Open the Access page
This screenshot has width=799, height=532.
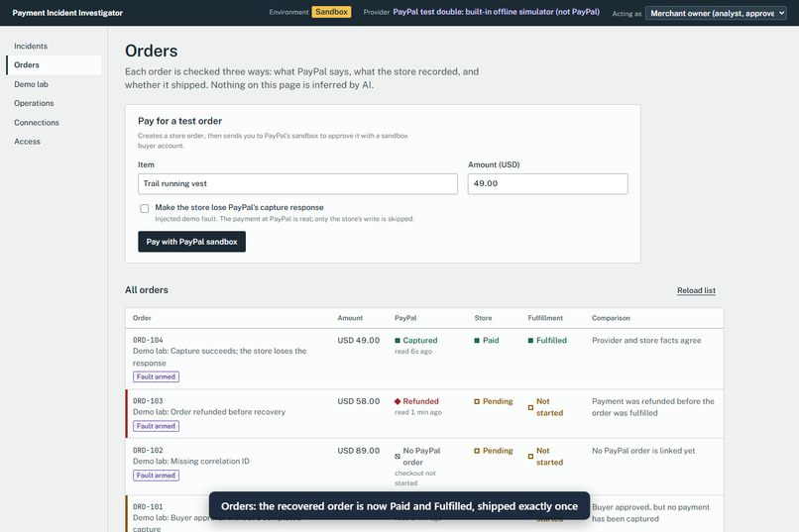point(27,142)
